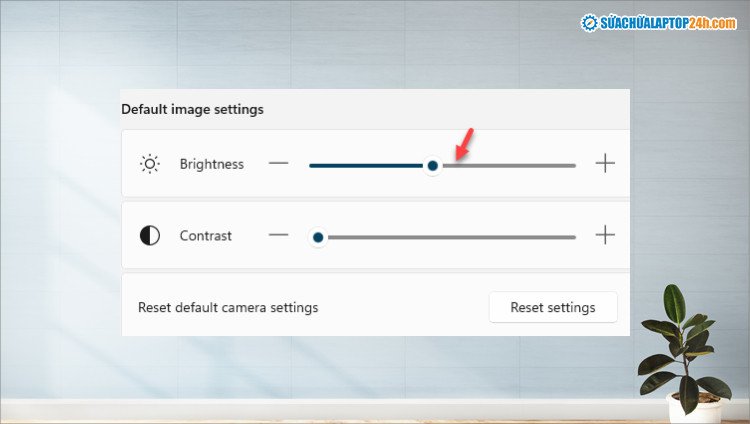Click the 'Brightness' label
750x424 pixels.
211,164
